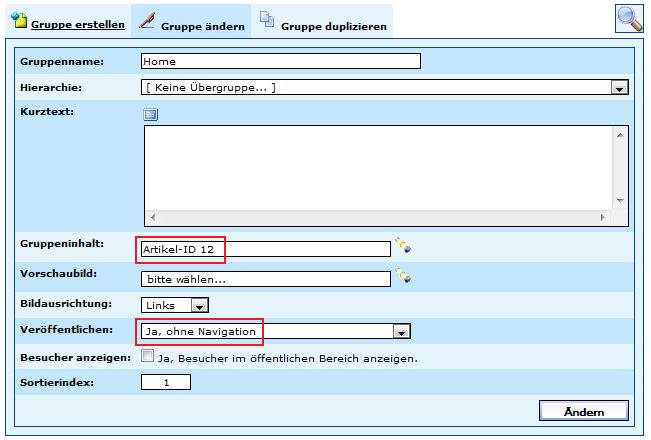Click the Kurztext scrollbar down arrow
The height and width of the screenshot is (440, 651).
tap(621, 202)
